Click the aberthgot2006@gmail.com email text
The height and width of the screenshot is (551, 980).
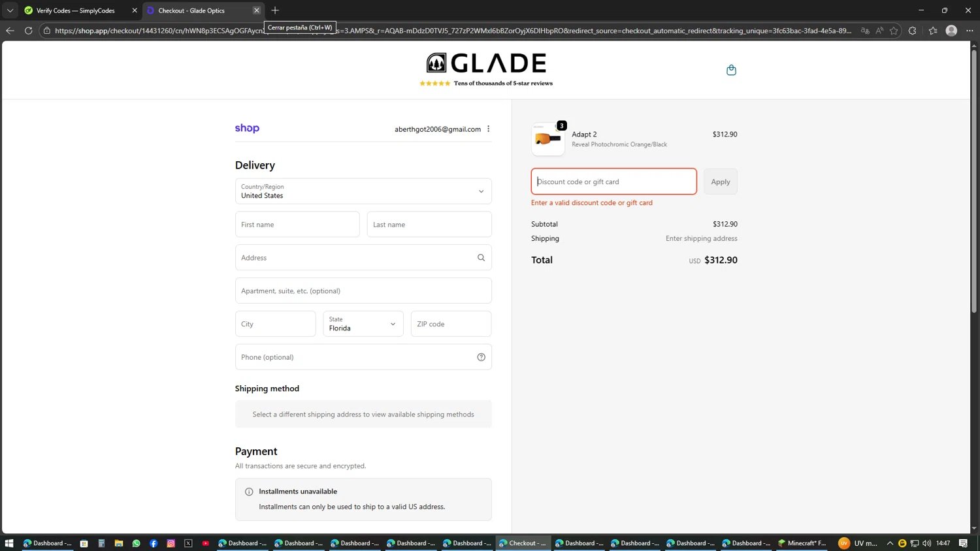(x=438, y=129)
